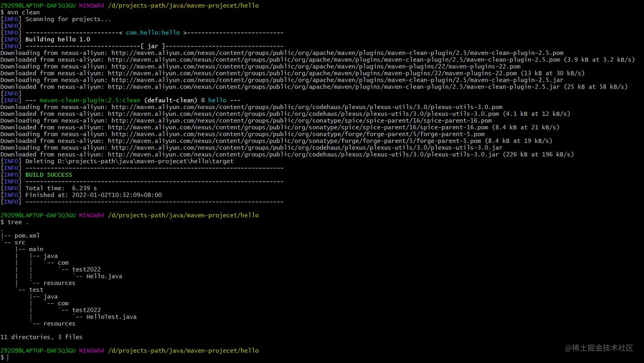
Task: Click the forge-parent-5.pom Downloading URL
Action: pyautogui.click(x=298, y=134)
